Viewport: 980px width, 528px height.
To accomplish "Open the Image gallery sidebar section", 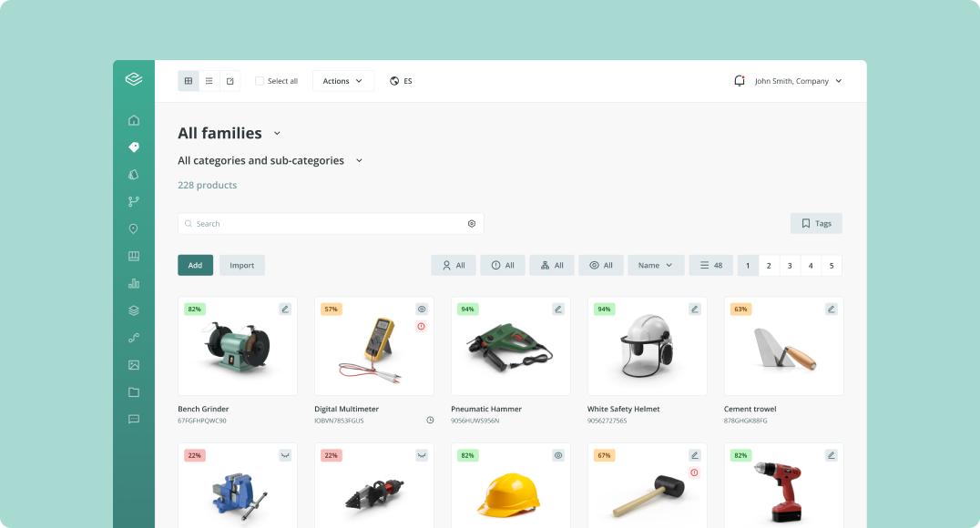I will tap(134, 364).
